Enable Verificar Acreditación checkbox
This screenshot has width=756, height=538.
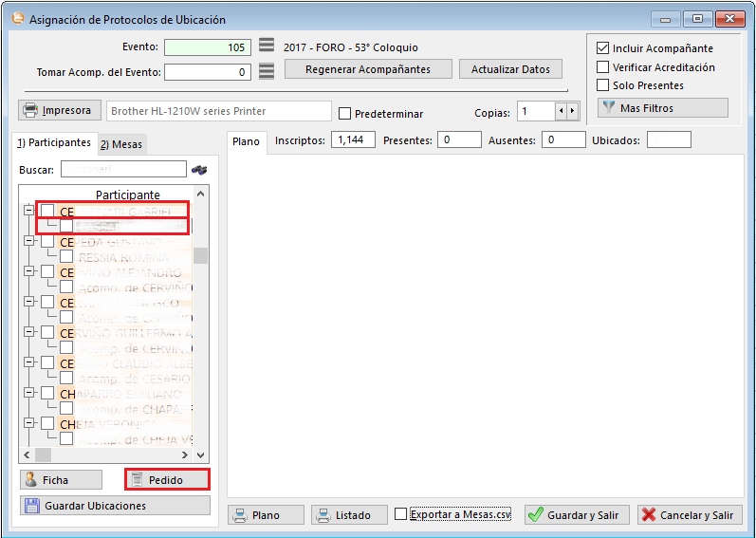pyautogui.click(x=602, y=67)
